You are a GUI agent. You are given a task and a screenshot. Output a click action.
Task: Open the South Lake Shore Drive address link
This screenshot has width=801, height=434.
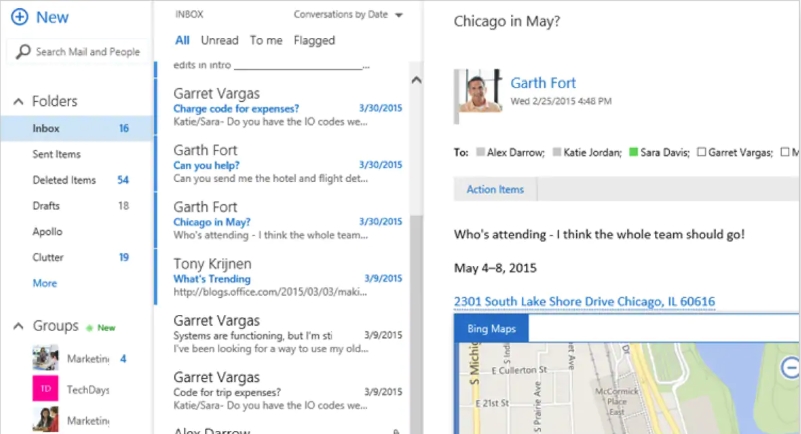point(584,302)
